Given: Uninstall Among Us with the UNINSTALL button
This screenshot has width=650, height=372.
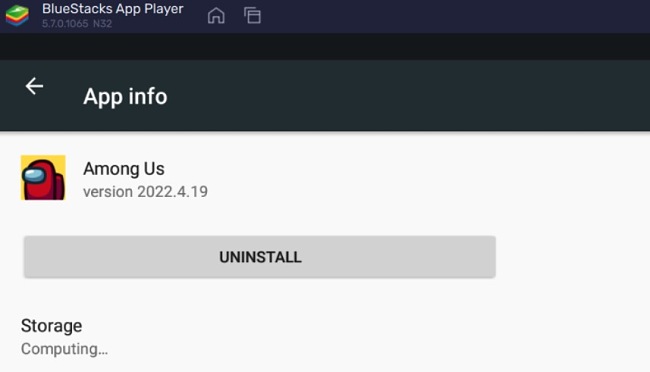Looking at the screenshot, I should 260,257.
